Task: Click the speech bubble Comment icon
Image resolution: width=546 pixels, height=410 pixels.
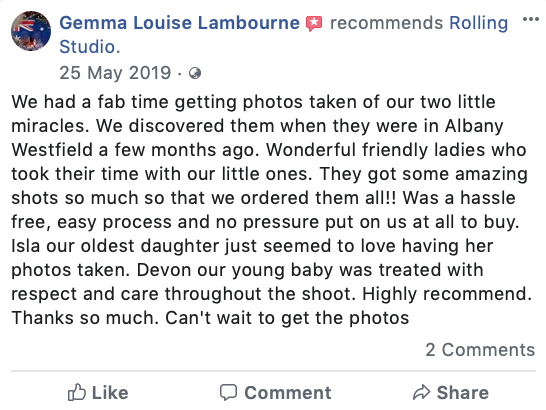Action: [x=228, y=393]
